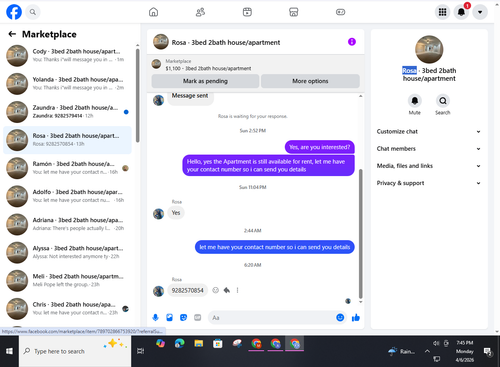Open File Explorer from the taskbar
The height and width of the screenshot is (367, 500).
(199, 344)
